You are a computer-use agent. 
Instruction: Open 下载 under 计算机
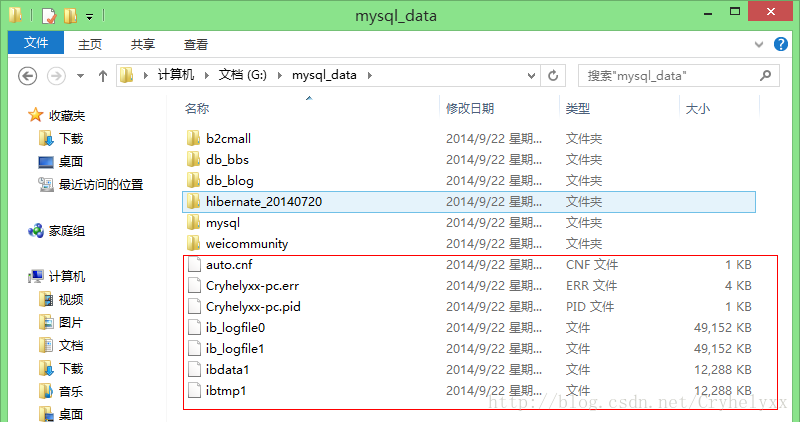click(x=61, y=368)
